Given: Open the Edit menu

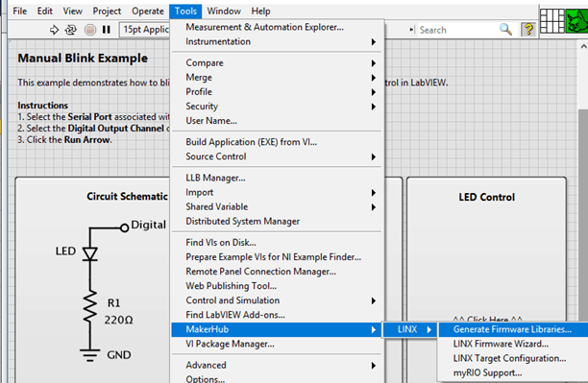Looking at the screenshot, I should [x=44, y=12].
